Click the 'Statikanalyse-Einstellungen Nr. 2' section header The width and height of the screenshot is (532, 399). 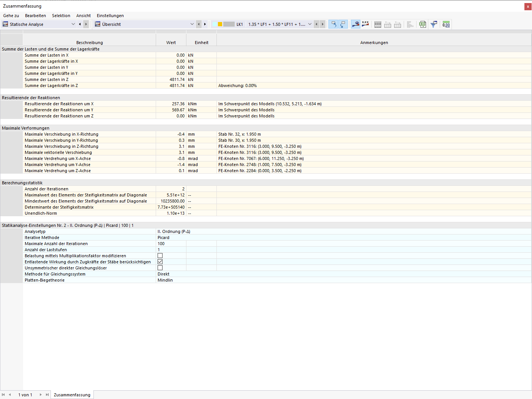[x=68, y=225]
